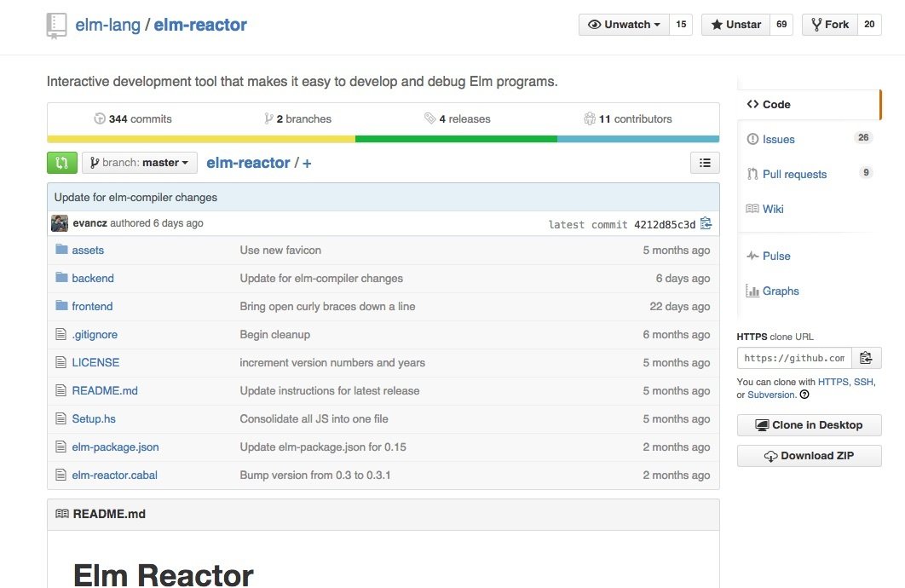Click the Issues circle icon in sidebar
The width and height of the screenshot is (905, 588).
tap(752, 139)
